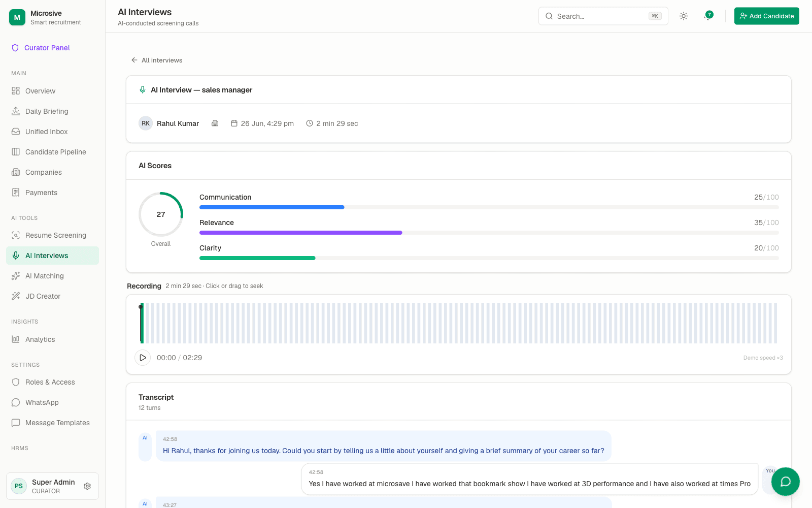Click the 26 Jun, 4:29 pm date

(x=267, y=123)
